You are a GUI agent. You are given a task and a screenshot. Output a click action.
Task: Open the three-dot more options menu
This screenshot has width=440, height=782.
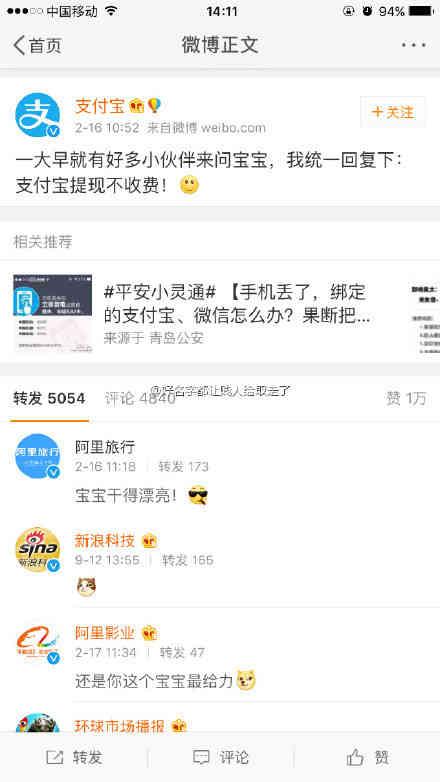(414, 45)
